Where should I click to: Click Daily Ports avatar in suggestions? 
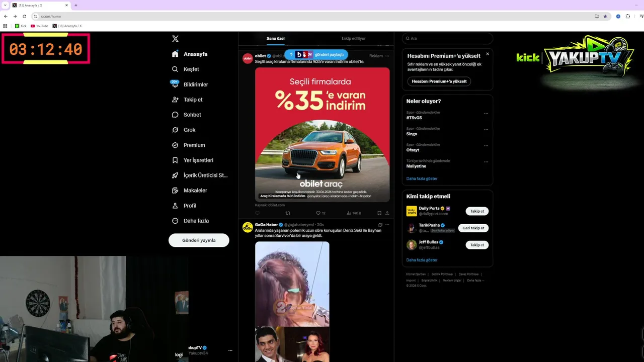coord(412,211)
